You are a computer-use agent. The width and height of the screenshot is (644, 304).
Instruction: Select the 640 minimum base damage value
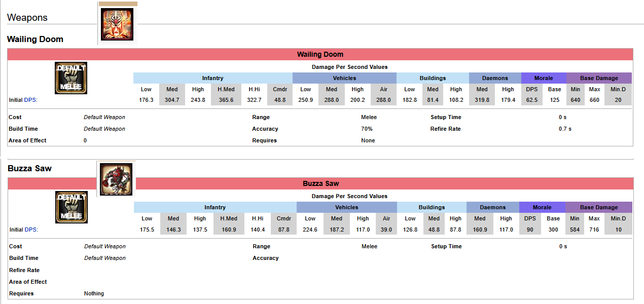click(x=575, y=100)
